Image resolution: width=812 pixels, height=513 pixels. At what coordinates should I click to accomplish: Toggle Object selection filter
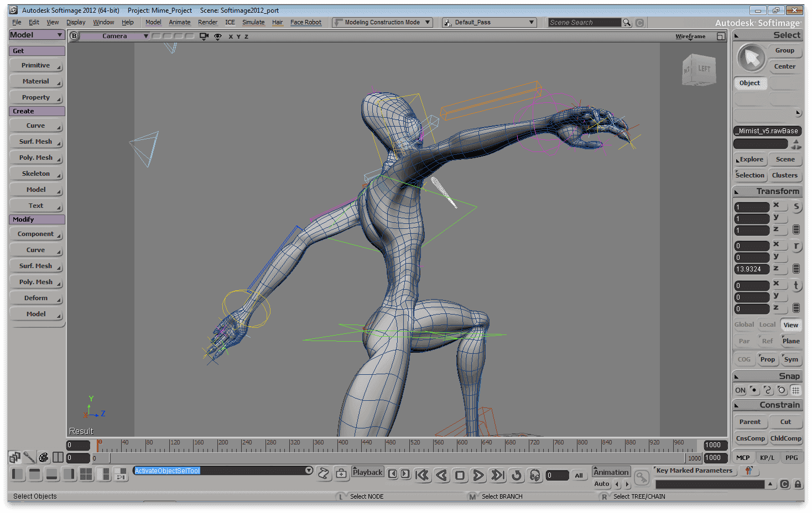click(x=750, y=83)
